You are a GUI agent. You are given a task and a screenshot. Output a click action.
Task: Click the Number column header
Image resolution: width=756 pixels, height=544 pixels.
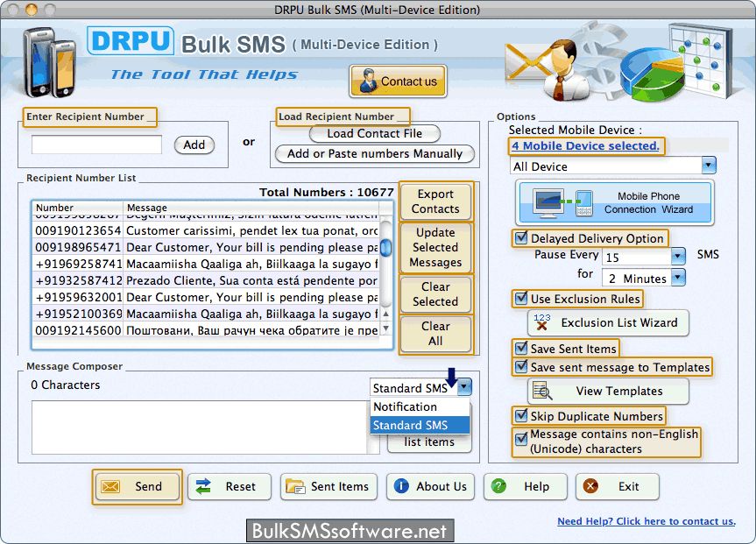(78, 208)
